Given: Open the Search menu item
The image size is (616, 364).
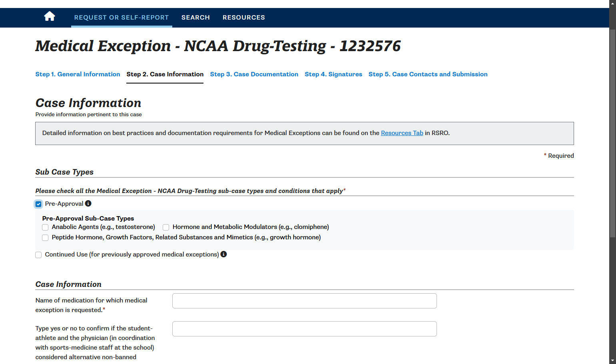Looking at the screenshot, I should tap(195, 18).
